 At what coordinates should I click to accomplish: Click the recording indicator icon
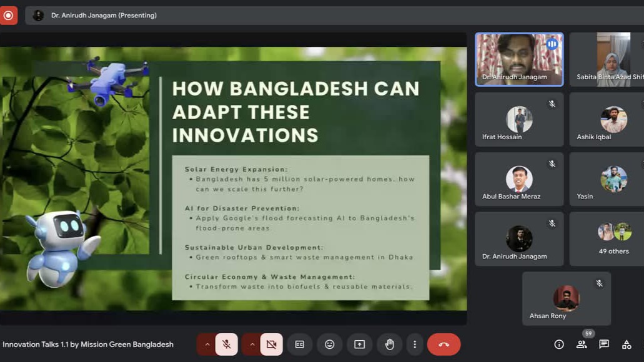tap(8, 15)
